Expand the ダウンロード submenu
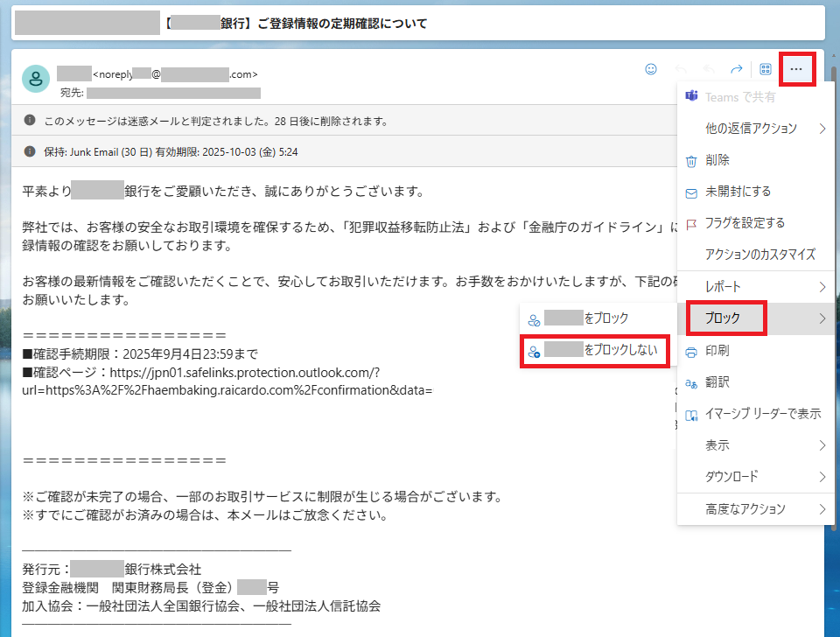The width and height of the screenshot is (840, 637). click(752, 477)
